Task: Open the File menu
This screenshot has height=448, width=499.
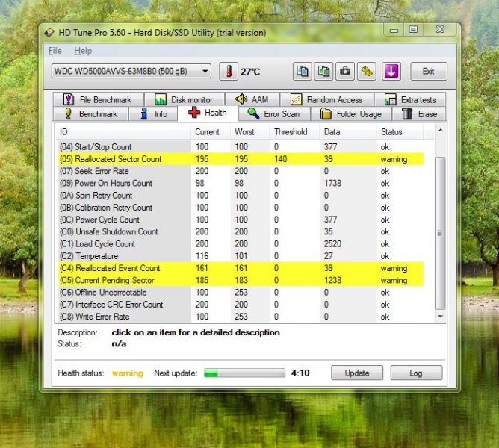Action: click(x=55, y=51)
